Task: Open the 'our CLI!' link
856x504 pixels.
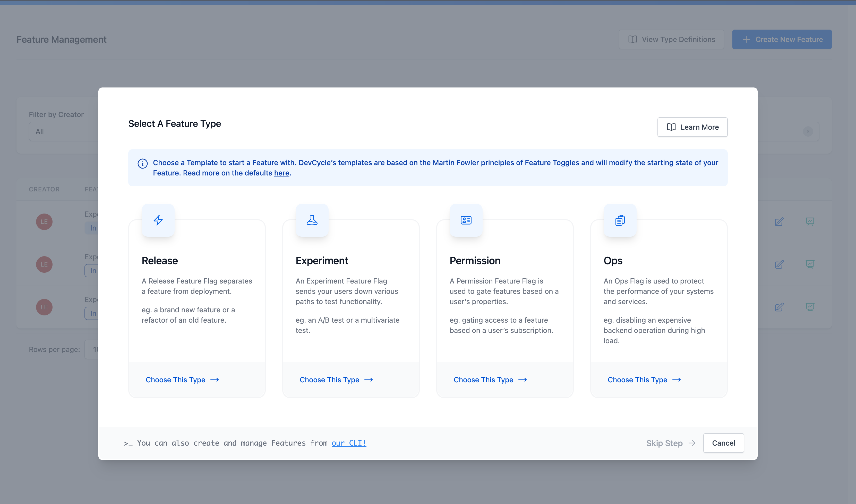Action: [349, 443]
